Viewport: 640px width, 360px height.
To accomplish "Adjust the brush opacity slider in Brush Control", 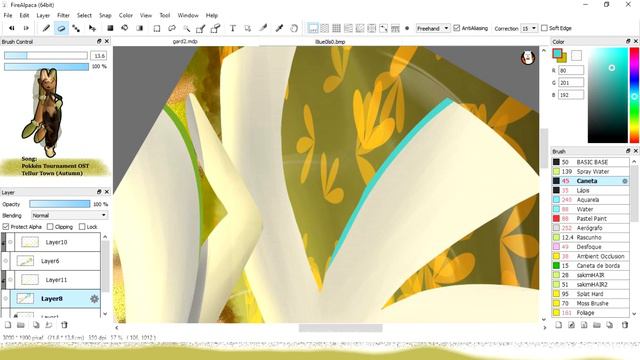I will coord(46,67).
